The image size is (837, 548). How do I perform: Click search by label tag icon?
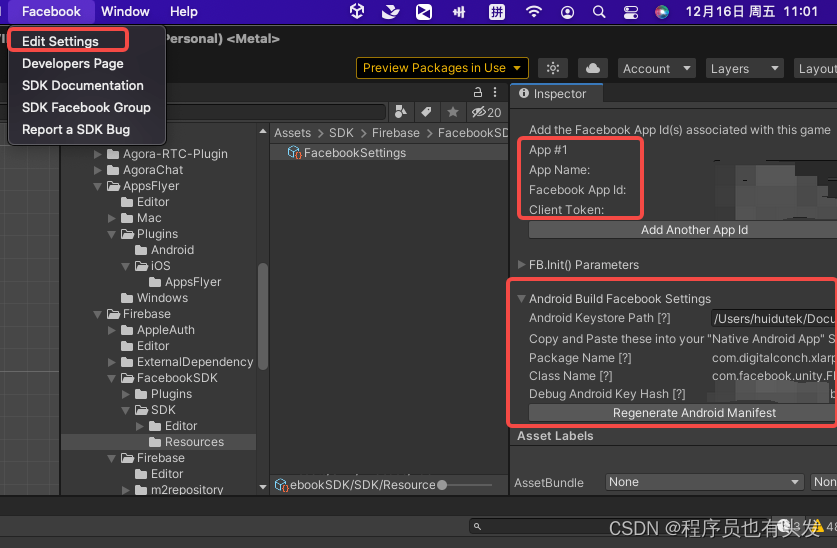[427, 112]
